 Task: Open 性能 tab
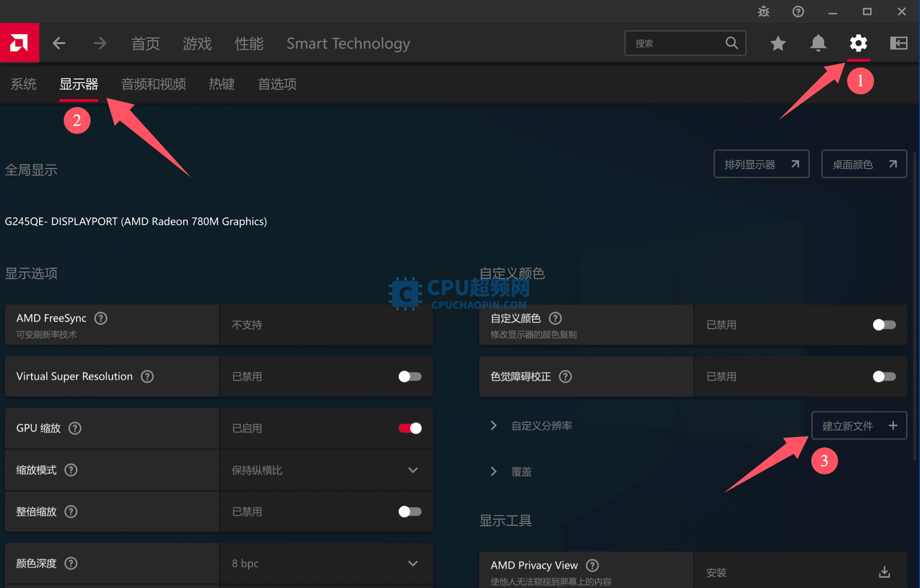tap(249, 44)
